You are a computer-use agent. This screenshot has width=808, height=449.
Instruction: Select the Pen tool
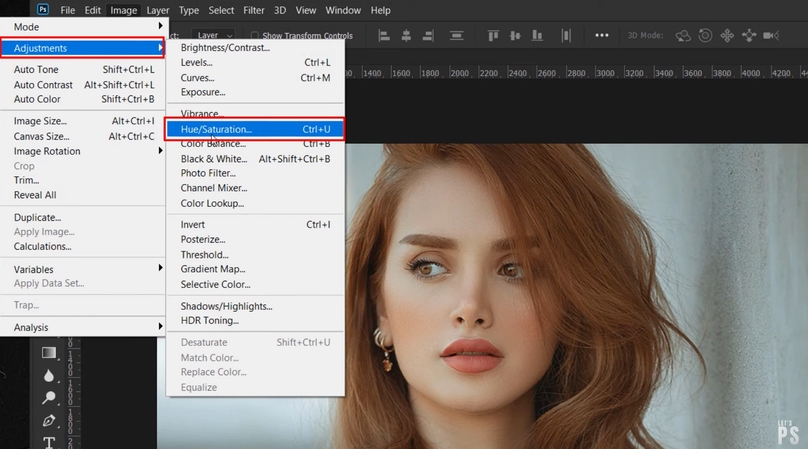click(x=49, y=421)
